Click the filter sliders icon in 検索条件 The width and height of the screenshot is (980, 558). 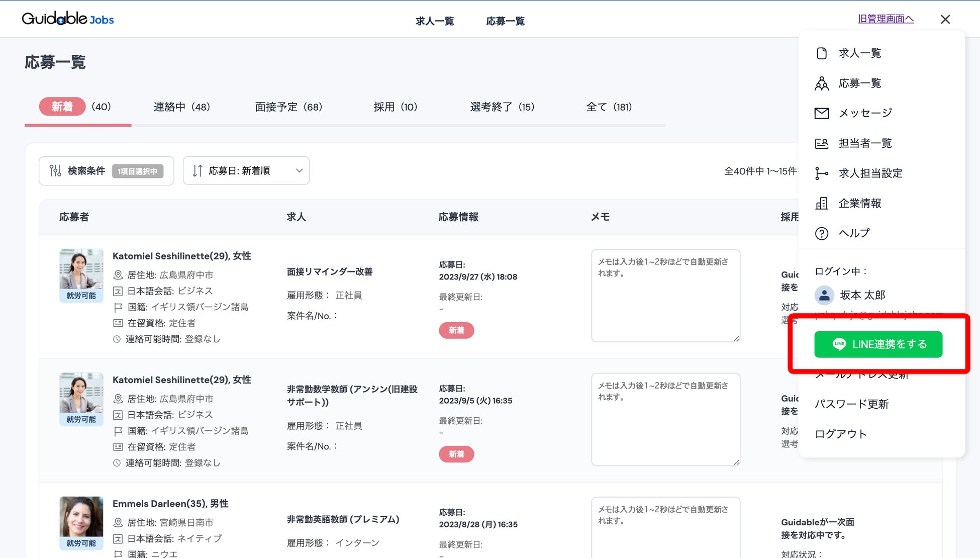coord(55,171)
